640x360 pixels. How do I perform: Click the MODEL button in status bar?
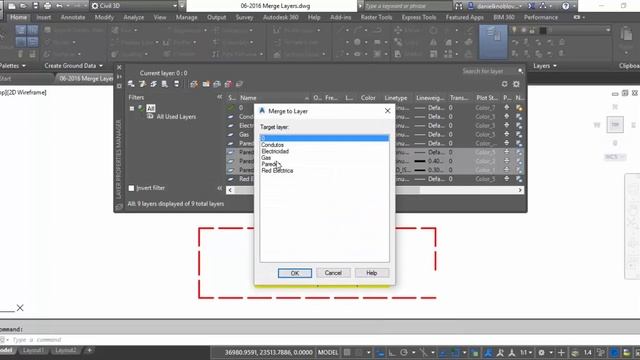tap(328, 353)
